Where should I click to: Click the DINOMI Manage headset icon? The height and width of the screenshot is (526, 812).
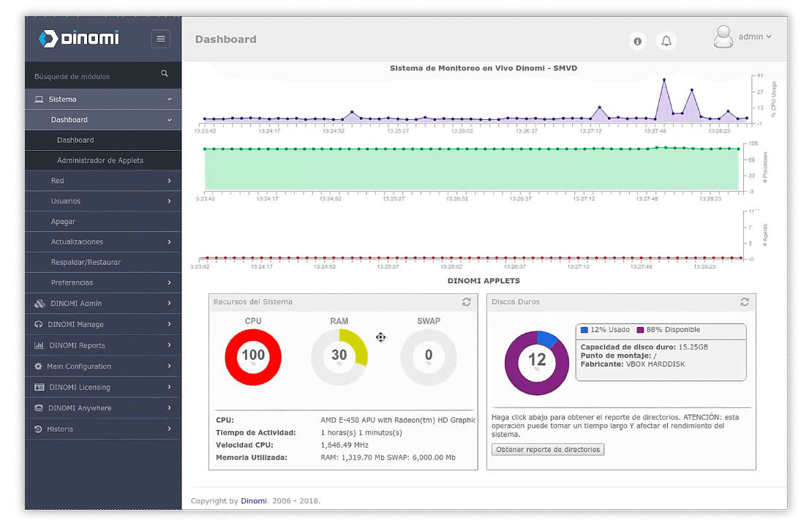(38, 324)
